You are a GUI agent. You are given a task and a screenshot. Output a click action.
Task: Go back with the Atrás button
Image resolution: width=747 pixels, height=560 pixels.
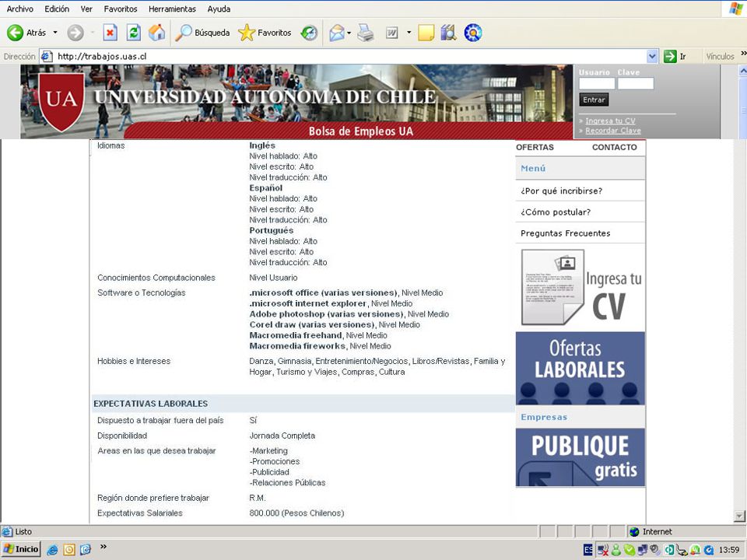click(26, 33)
